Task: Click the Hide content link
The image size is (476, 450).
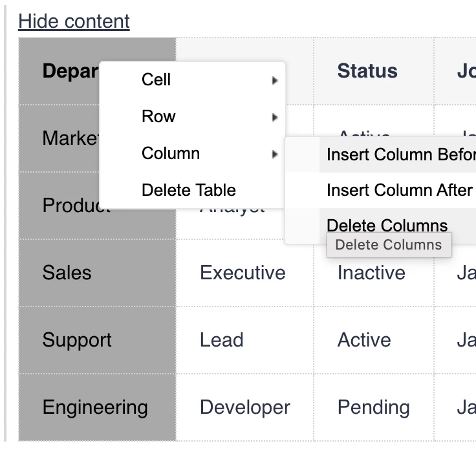Action: [74, 21]
